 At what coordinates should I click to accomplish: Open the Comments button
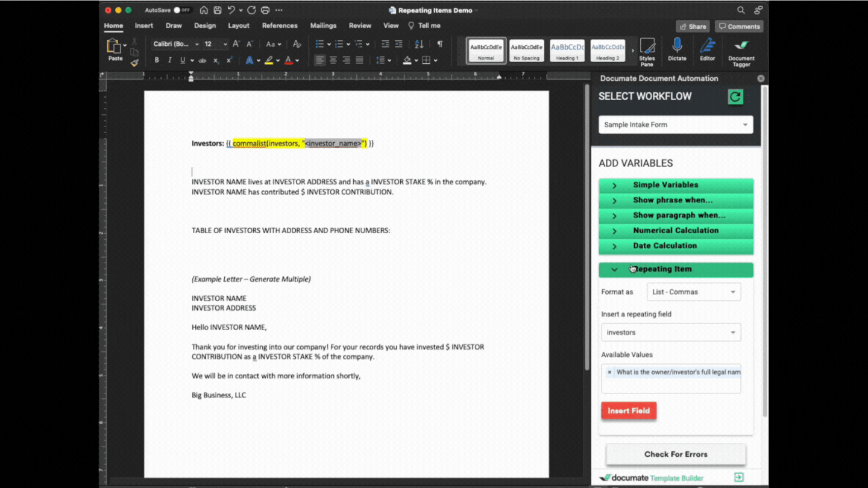[x=739, y=27]
